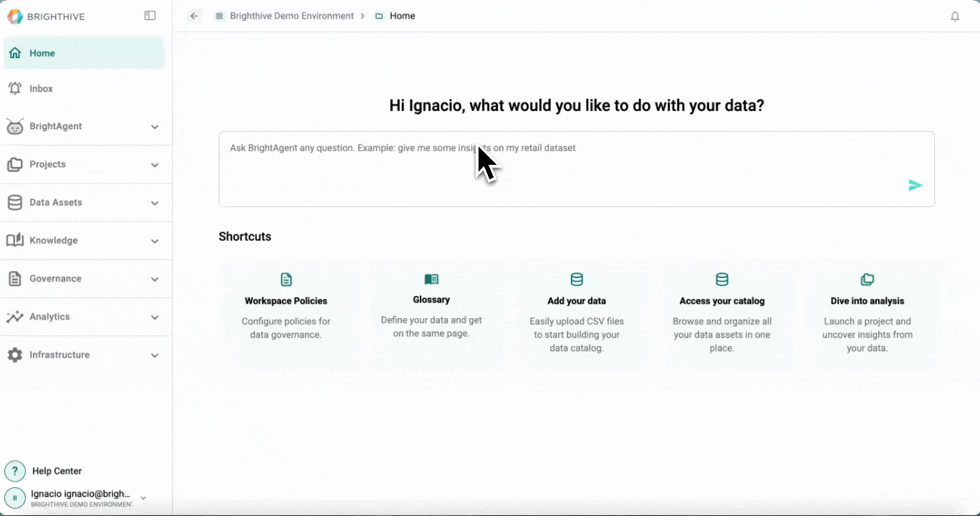
Task: Open the user account dropdown chevron
Action: click(x=143, y=497)
